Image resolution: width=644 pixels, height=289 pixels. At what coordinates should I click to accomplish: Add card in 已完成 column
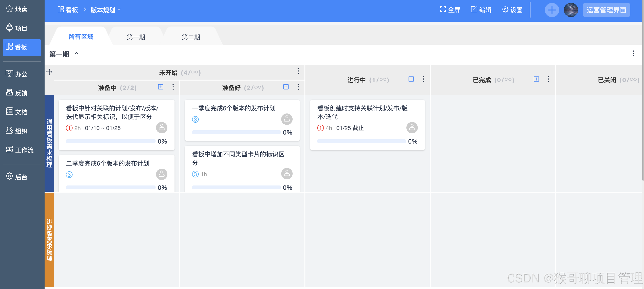coord(536,79)
